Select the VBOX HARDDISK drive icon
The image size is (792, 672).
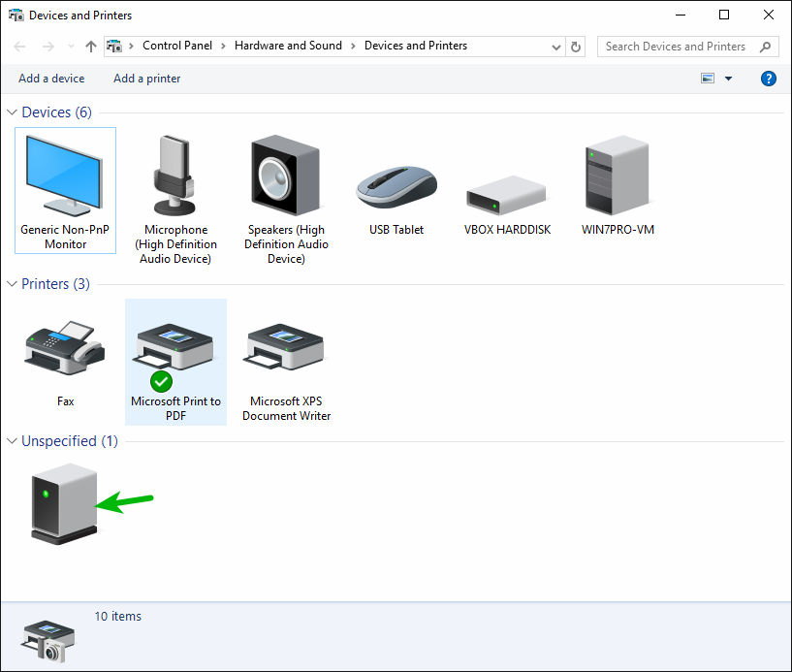[507, 195]
